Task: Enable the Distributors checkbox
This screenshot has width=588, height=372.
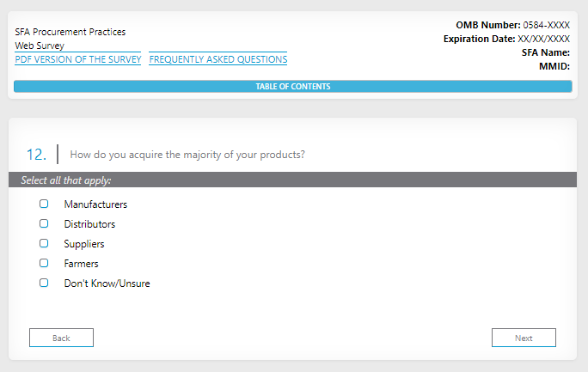Action: (44, 224)
